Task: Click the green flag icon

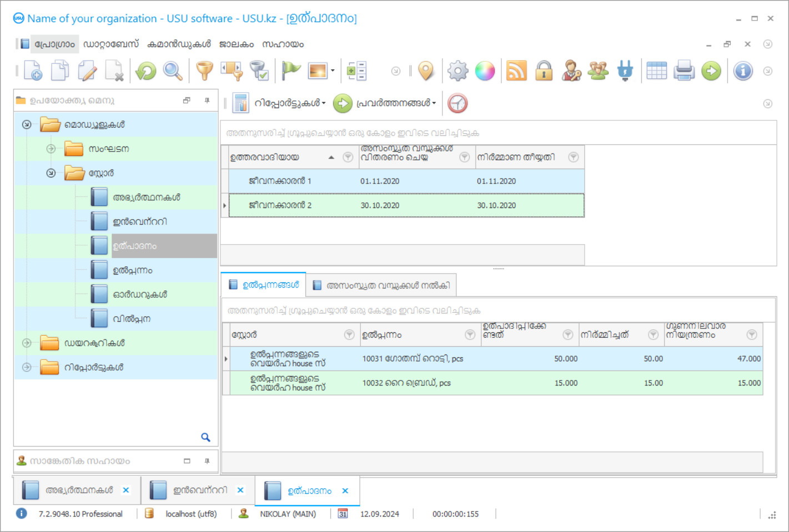Action: pos(290,71)
